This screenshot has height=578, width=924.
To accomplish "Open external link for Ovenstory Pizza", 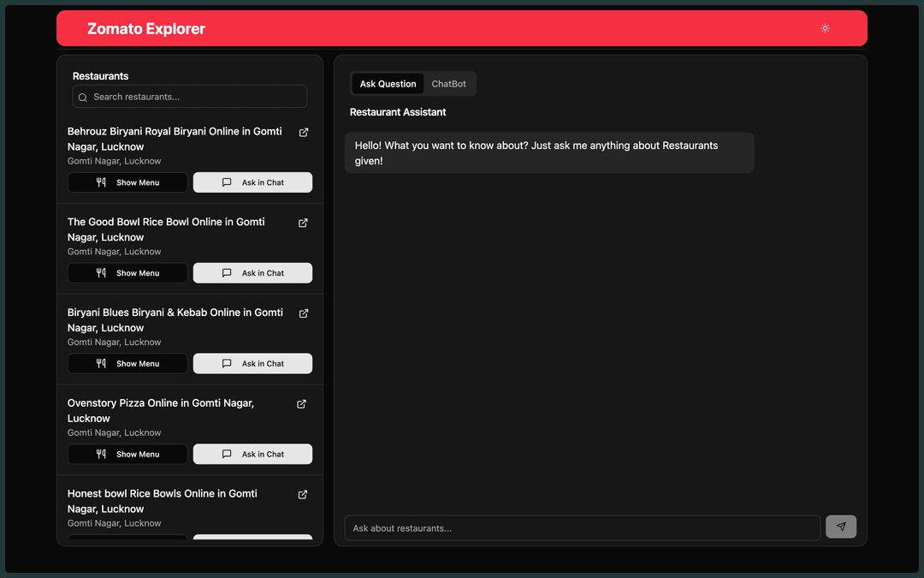I will pos(301,404).
